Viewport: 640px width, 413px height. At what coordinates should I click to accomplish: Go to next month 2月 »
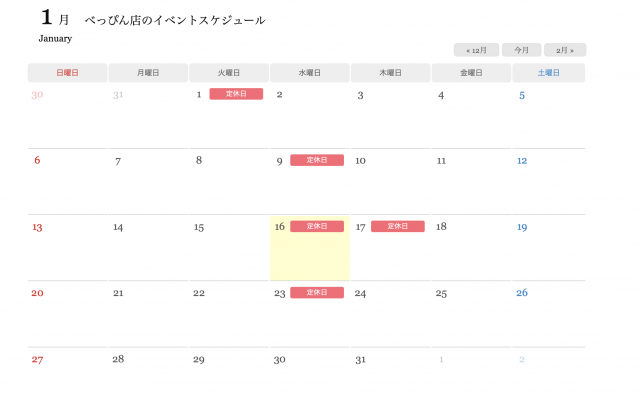tap(565, 50)
